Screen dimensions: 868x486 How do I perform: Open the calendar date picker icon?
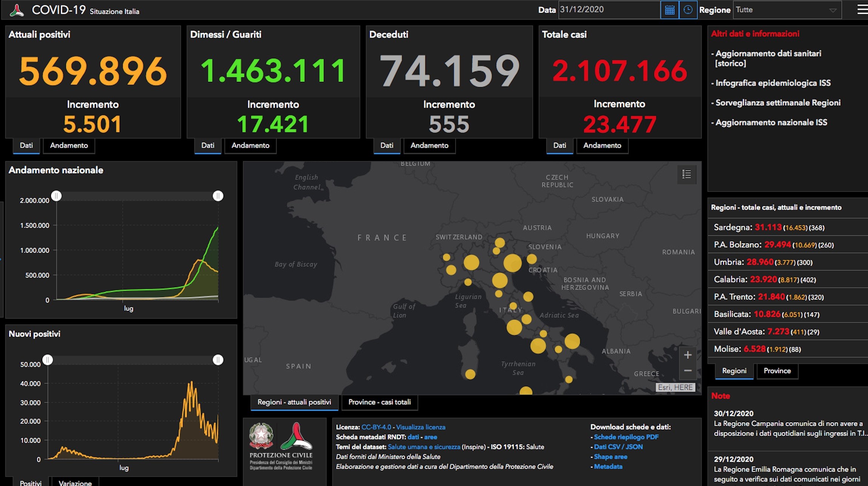pos(669,10)
